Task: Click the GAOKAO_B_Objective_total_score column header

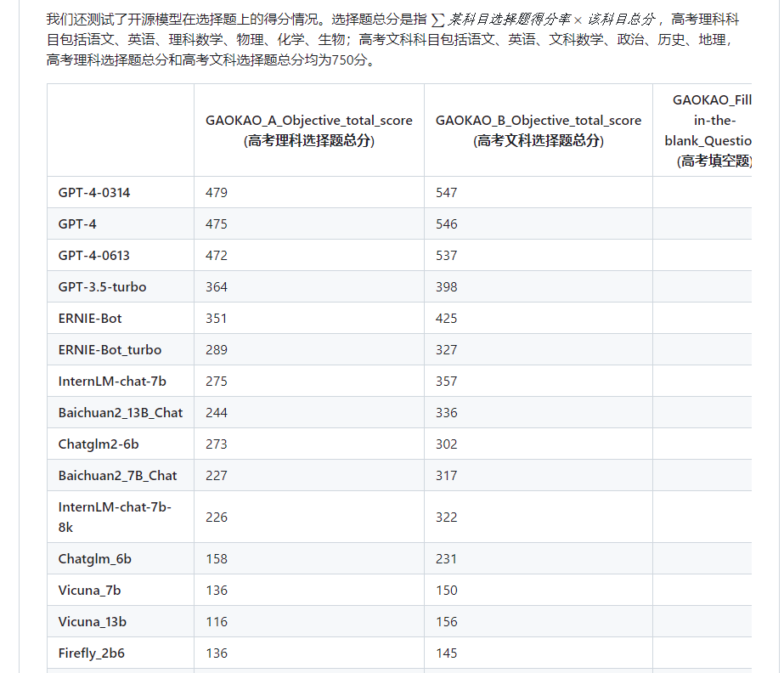Action: pyautogui.click(x=539, y=131)
